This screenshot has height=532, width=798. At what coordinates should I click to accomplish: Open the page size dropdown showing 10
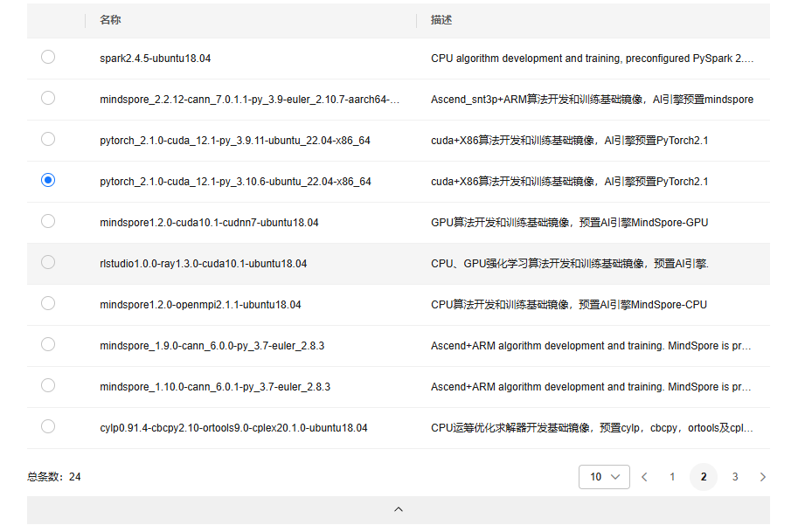604,477
